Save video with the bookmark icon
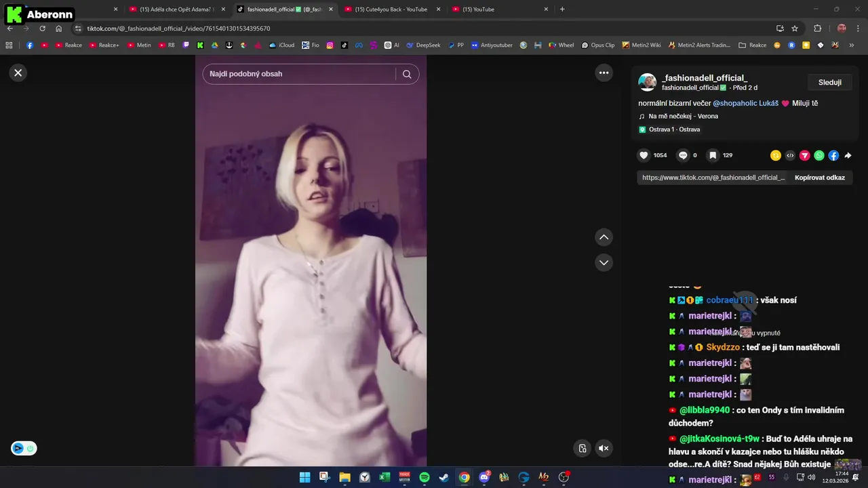The width and height of the screenshot is (868, 488). coord(713,155)
